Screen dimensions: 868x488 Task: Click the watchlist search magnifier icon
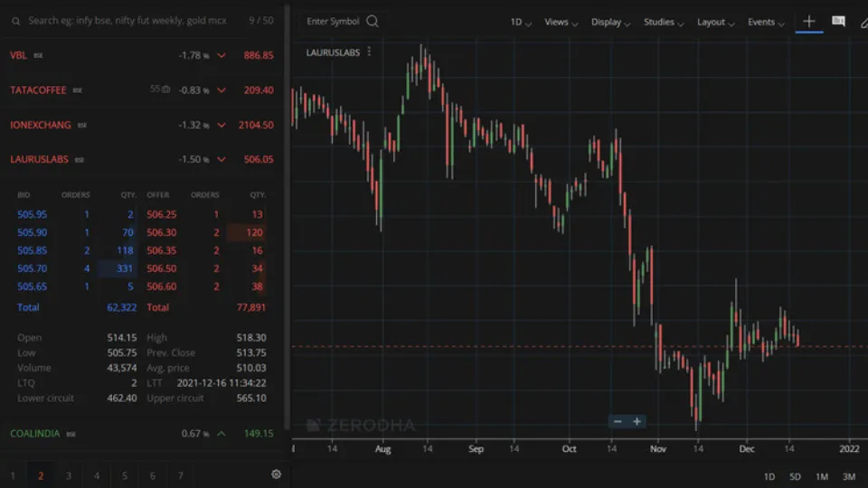pyautogui.click(x=16, y=21)
